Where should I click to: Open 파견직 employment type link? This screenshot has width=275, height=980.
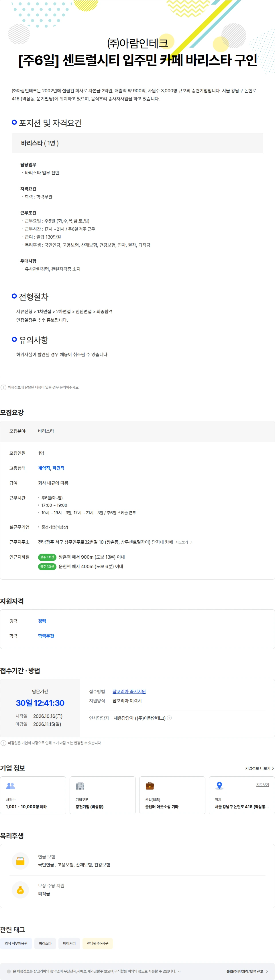point(58,468)
